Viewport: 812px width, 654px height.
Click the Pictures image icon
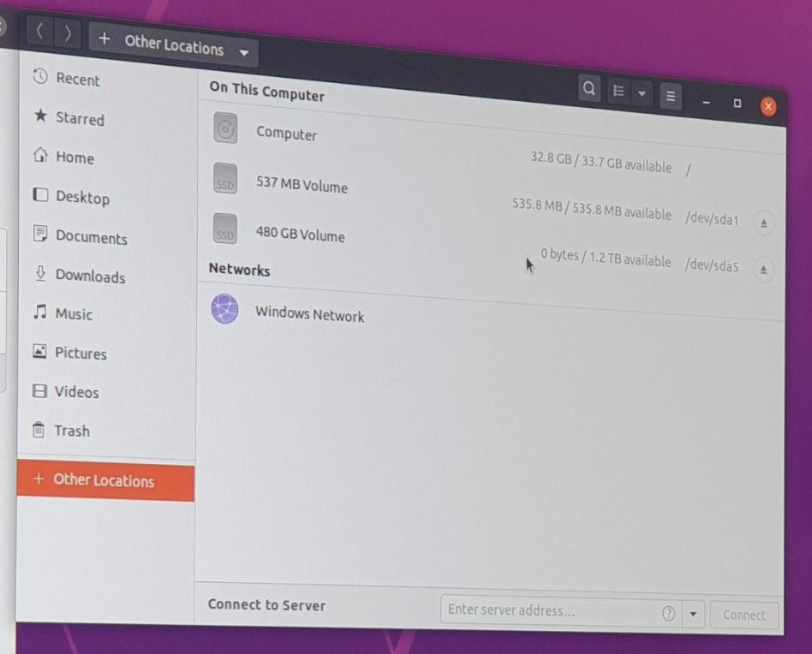click(39, 351)
